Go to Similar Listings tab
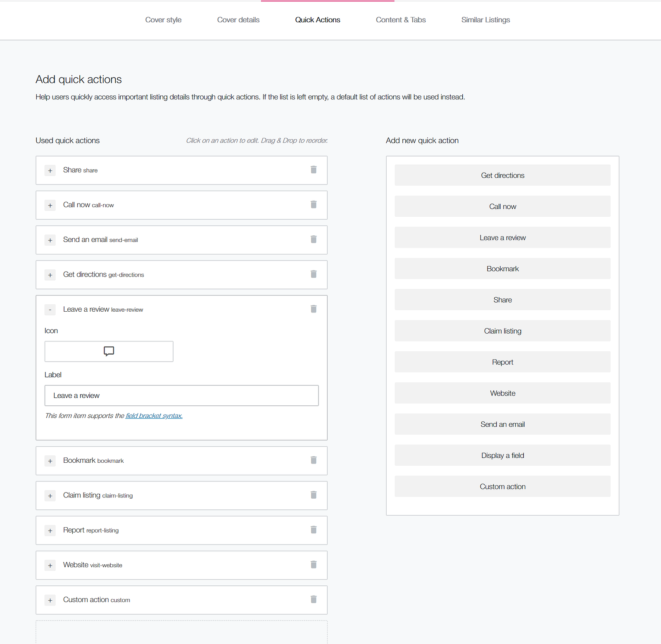The image size is (661, 644). click(x=485, y=20)
